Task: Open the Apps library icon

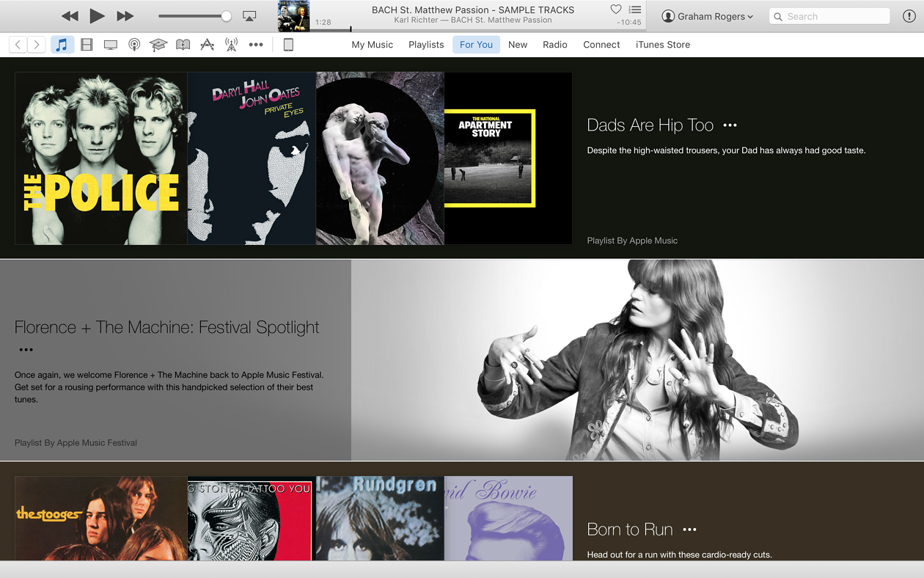Action: 208,45
